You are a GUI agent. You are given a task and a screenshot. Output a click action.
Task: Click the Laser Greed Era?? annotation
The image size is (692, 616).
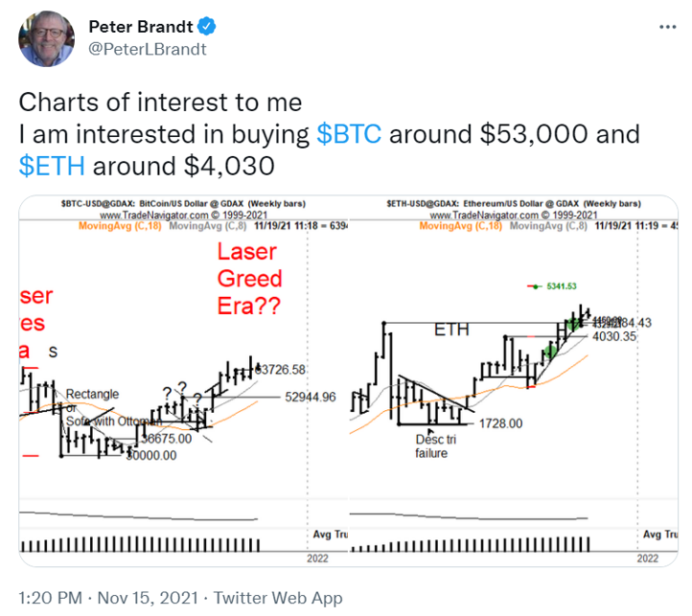pos(249,279)
